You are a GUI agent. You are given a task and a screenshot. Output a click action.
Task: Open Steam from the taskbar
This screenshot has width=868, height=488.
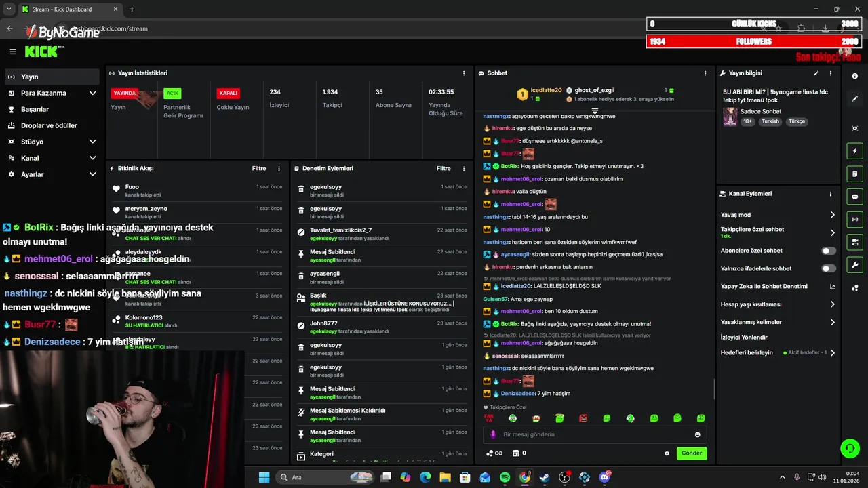pos(544,477)
